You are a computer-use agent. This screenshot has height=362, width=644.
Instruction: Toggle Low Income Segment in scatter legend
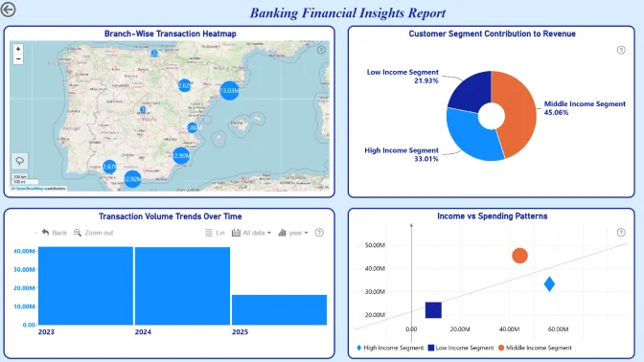point(460,348)
